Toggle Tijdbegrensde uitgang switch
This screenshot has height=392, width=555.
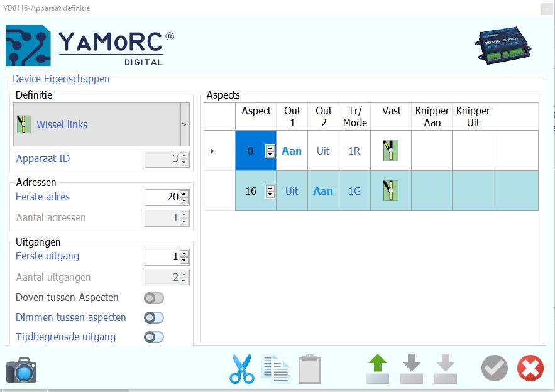click(154, 337)
